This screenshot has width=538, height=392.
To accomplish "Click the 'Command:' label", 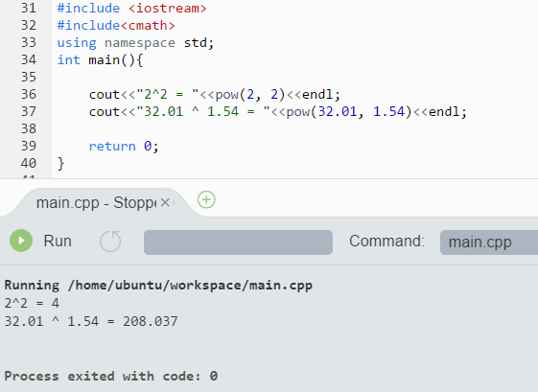I will tap(387, 242).
